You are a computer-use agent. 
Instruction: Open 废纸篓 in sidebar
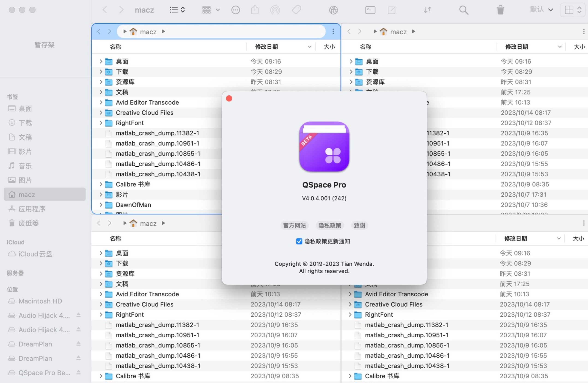pos(45,223)
